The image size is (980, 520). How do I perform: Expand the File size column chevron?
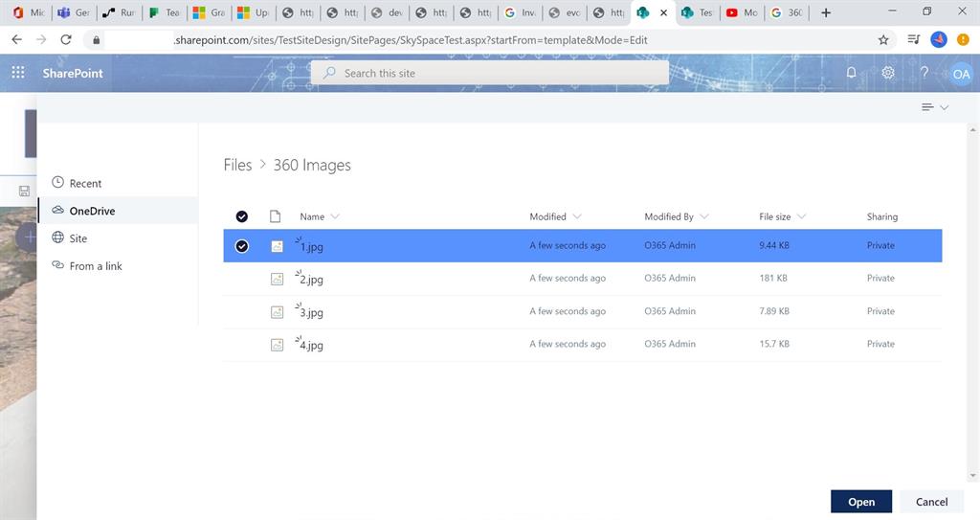click(801, 216)
